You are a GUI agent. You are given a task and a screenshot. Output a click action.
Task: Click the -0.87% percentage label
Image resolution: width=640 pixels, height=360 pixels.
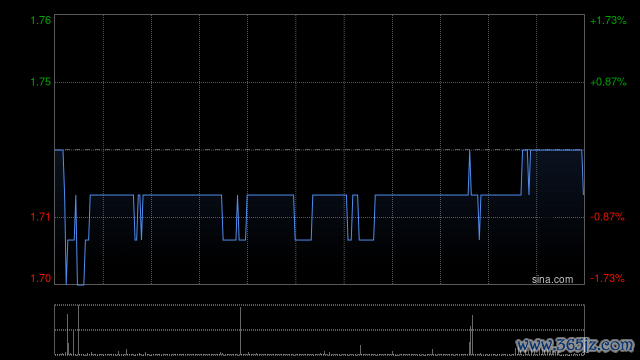click(607, 217)
